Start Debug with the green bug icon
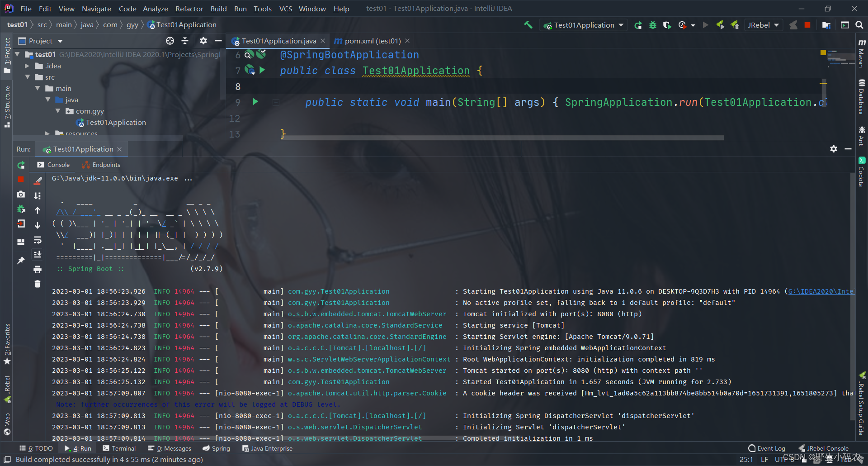This screenshot has height=466, width=868. coord(653,25)
